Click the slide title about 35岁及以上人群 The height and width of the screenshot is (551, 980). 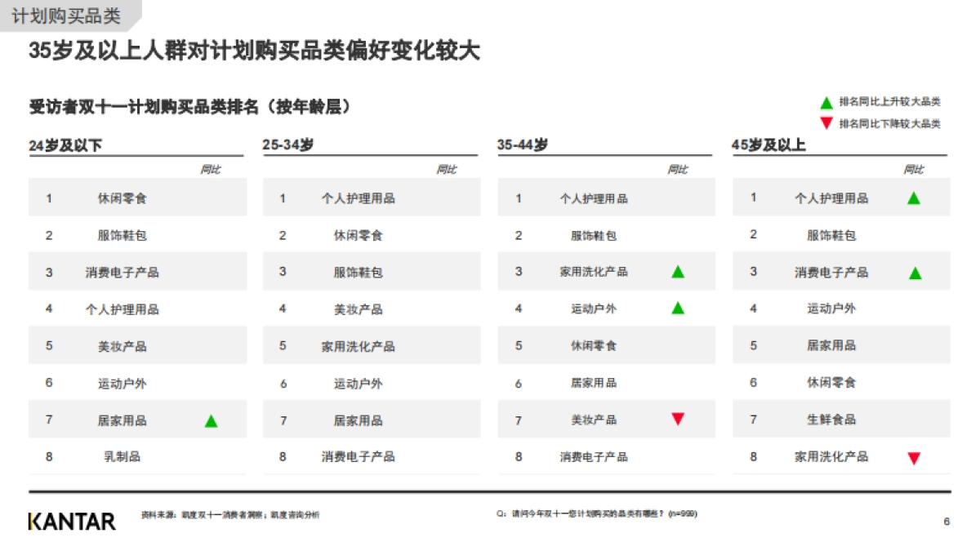(256, 50)
